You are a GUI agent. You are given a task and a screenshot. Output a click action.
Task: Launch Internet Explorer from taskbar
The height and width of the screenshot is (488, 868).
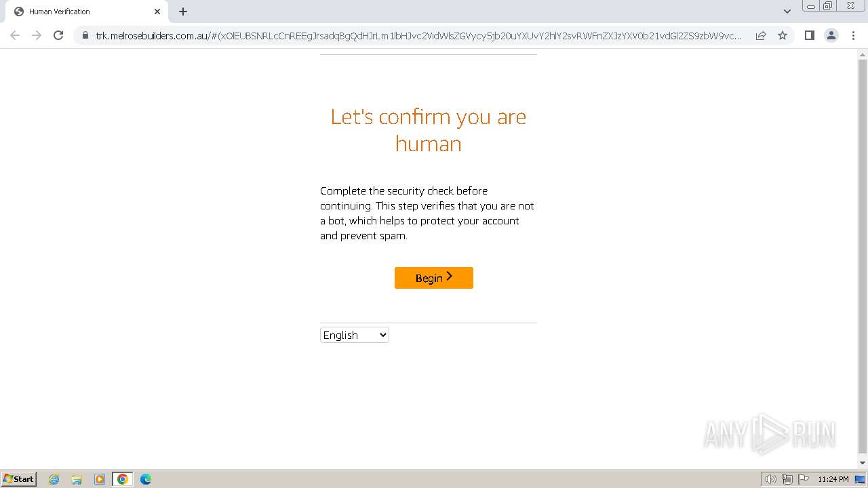[x=54, y=479]
